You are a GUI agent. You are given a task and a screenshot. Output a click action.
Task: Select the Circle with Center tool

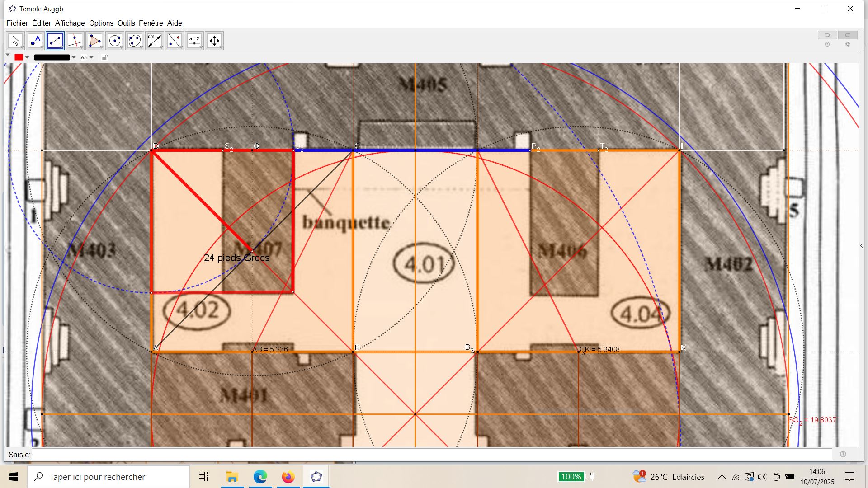[115, 41]
